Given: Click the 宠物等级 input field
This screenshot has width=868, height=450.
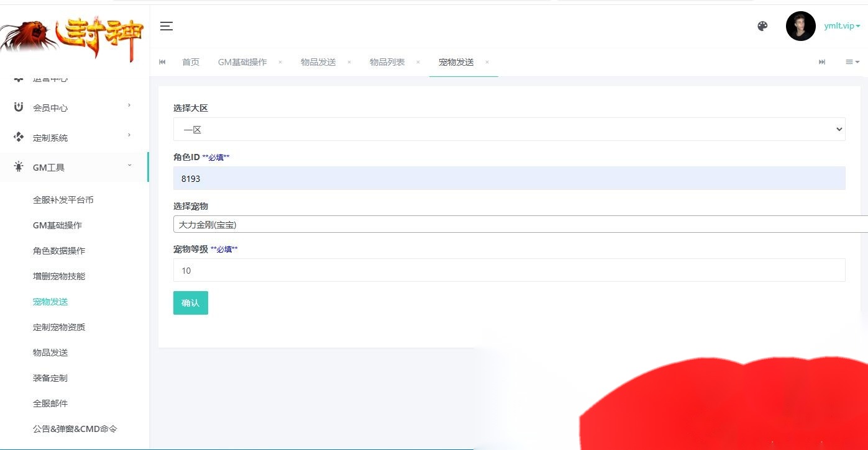Looking at the screenshot, I should [x=509, y=270].
